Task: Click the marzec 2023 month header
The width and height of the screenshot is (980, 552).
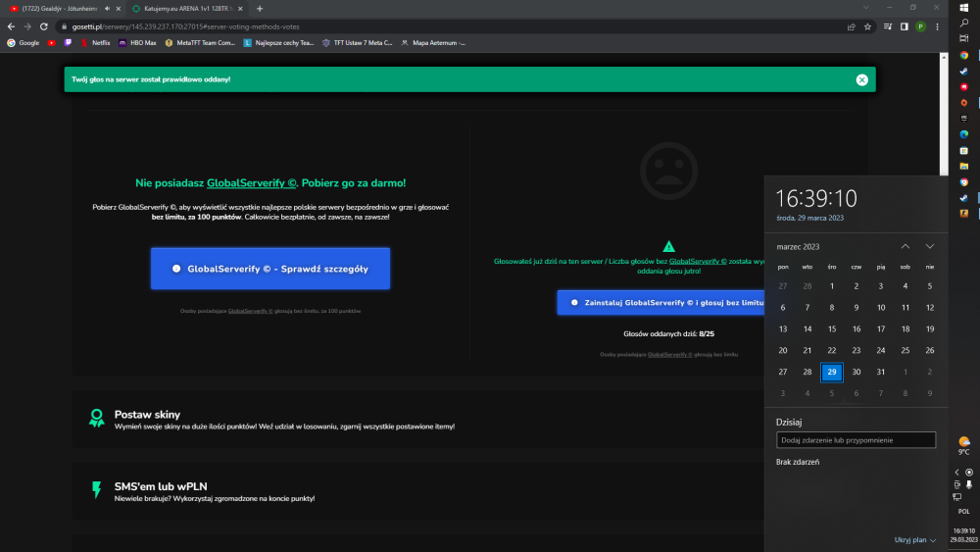Action: pos(798,247)
